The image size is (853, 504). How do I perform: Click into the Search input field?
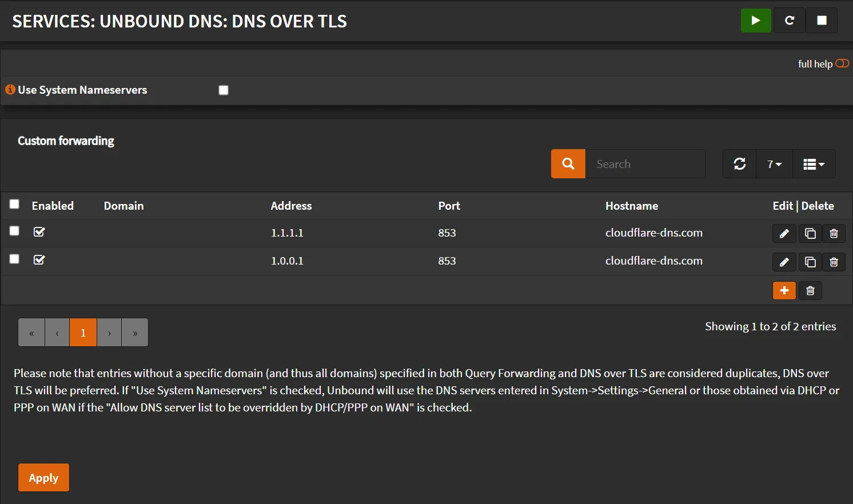[x=645, y=164]
